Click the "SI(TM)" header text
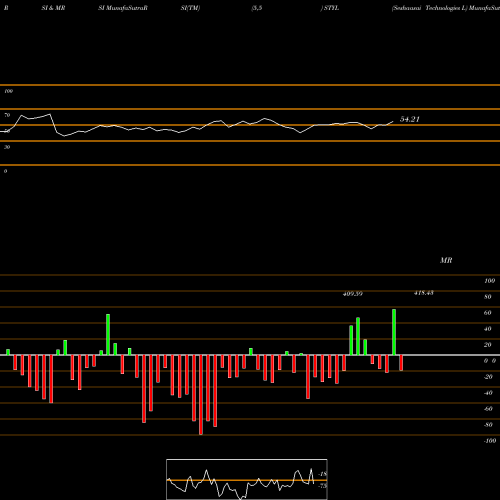The image size is (500, 500). (190, 8)
